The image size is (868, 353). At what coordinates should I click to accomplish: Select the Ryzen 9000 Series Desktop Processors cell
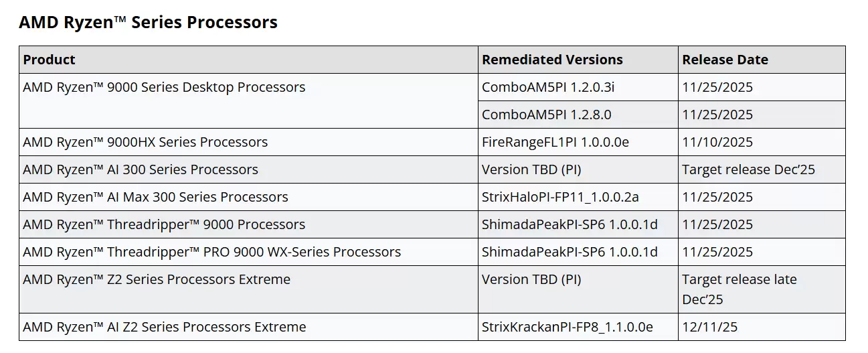point(164,87)
